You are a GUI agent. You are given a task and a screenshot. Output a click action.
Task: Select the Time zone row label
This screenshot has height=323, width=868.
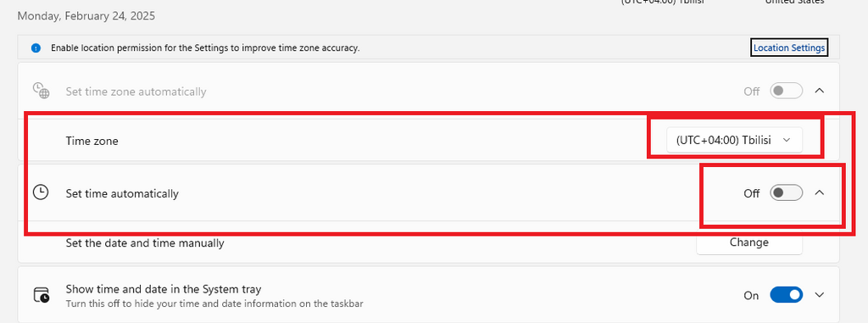[x=92, y=142]
